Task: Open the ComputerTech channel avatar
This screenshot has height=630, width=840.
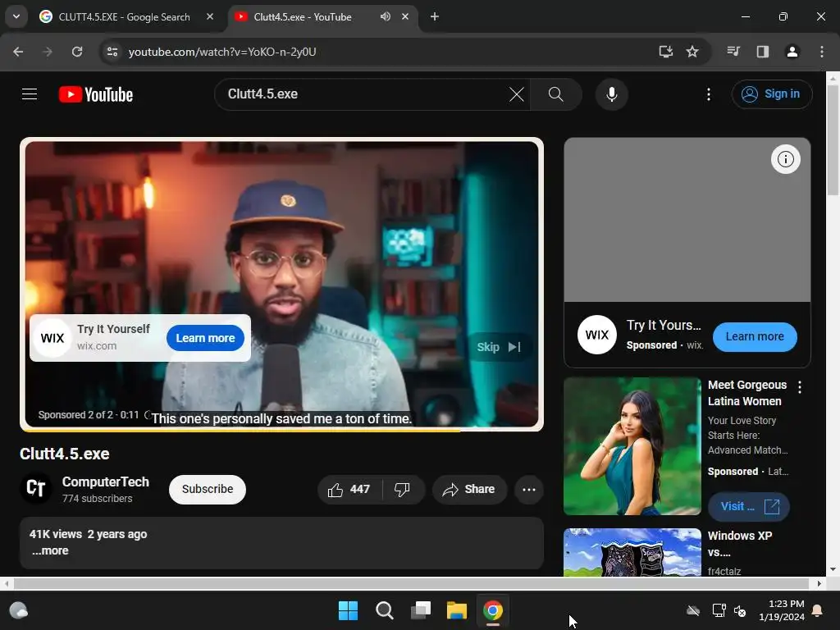Action: 36,488
